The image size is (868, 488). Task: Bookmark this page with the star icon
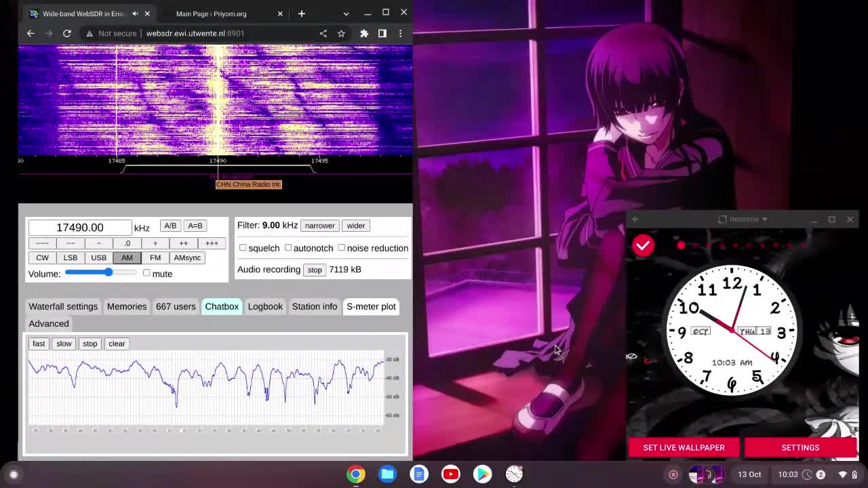click(x=341, y=33)
